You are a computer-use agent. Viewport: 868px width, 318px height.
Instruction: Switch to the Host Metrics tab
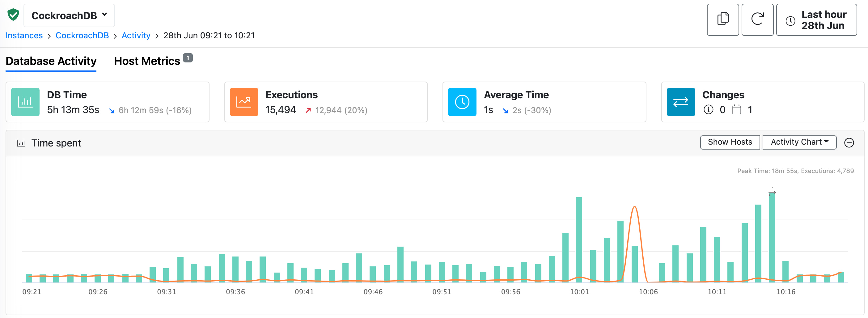[x=147, y=61]
